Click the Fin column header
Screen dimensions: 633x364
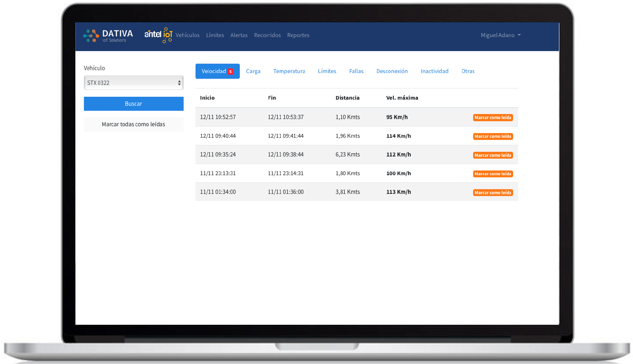272,98
